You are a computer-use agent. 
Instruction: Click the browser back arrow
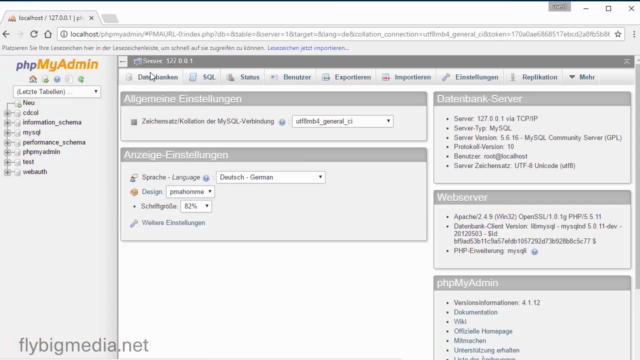6,34
